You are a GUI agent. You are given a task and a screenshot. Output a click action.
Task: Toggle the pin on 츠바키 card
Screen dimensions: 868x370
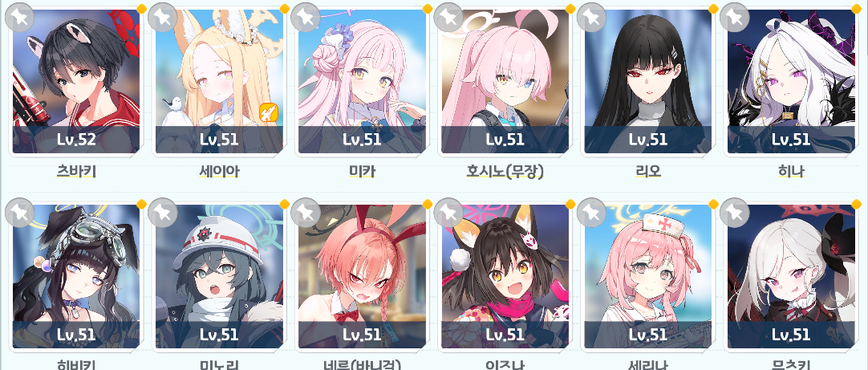(19, 17)
